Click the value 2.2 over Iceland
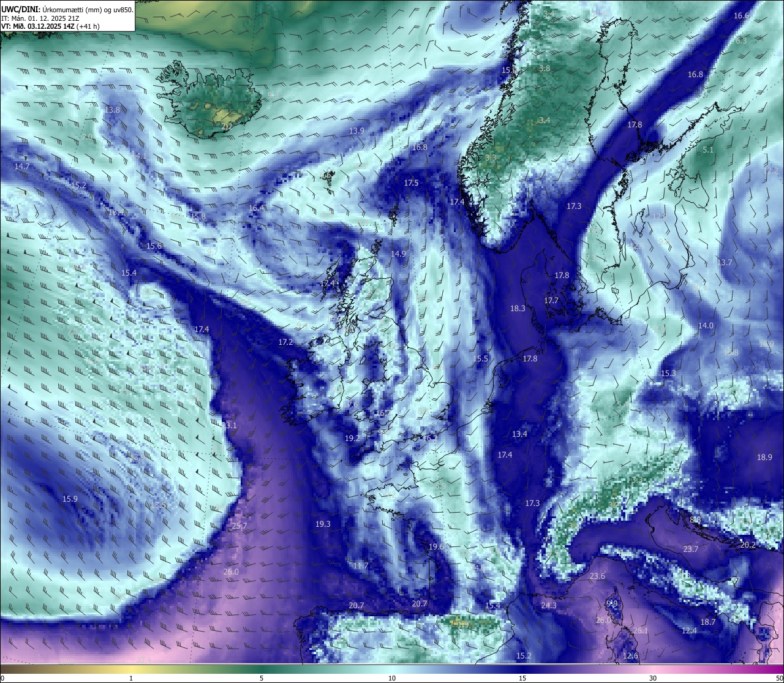 coord(227,127)
